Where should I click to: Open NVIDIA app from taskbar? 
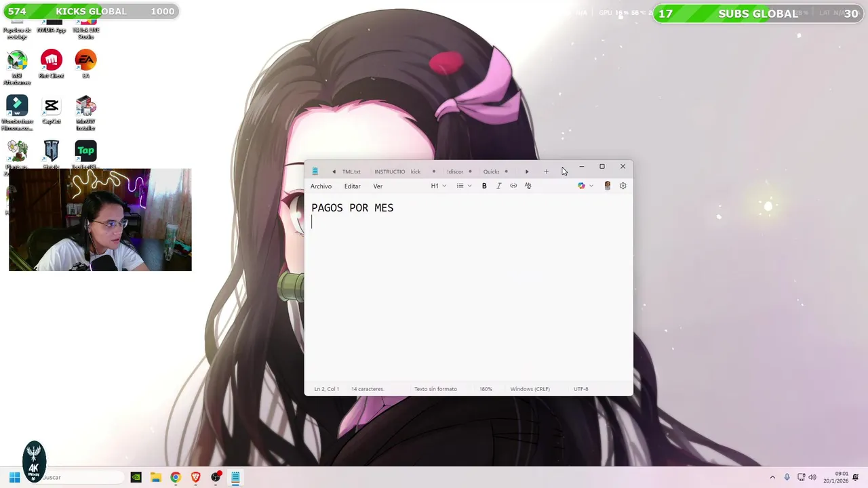click(x=136, y=477)
